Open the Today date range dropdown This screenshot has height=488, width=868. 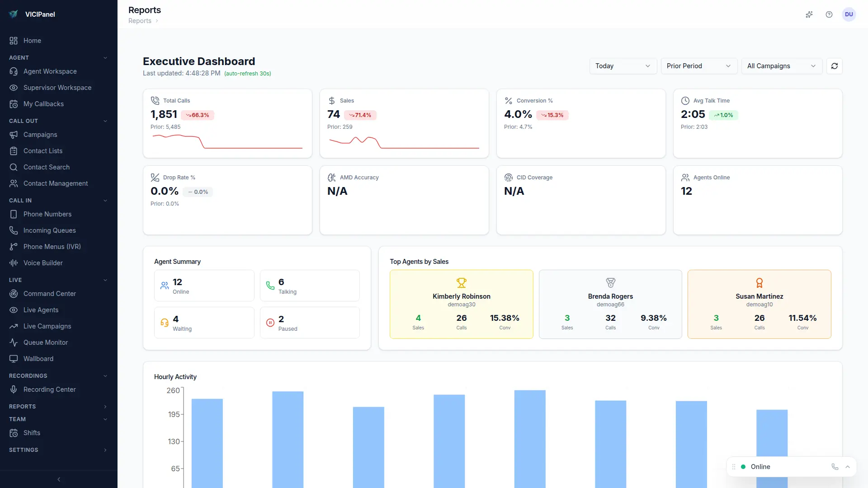(623, 66)
